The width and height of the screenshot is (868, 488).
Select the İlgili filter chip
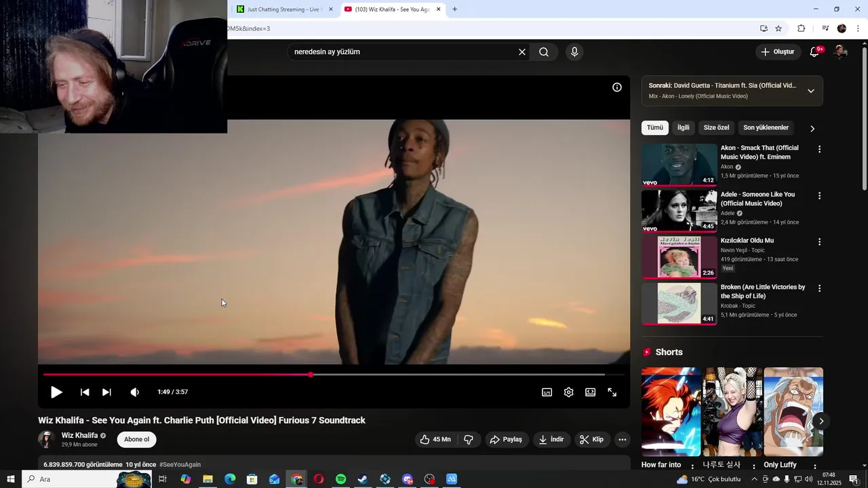click(x=684, y=127)
